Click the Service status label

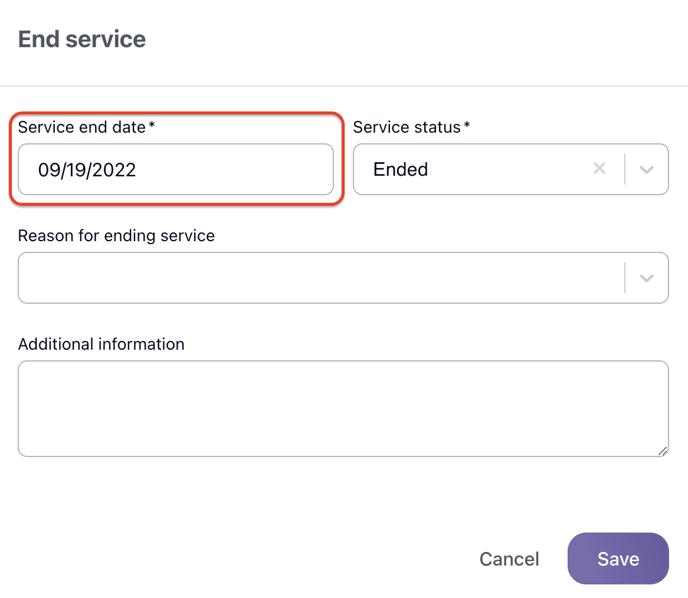406,128
